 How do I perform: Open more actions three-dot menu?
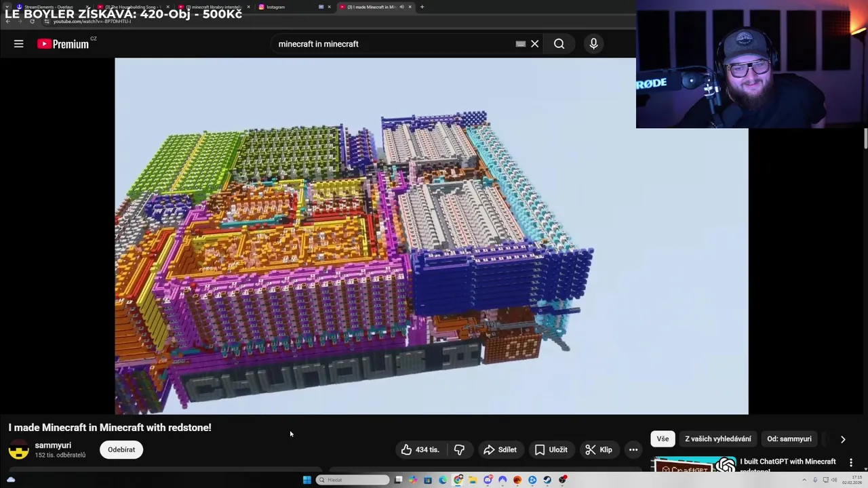tap(633, 449)
